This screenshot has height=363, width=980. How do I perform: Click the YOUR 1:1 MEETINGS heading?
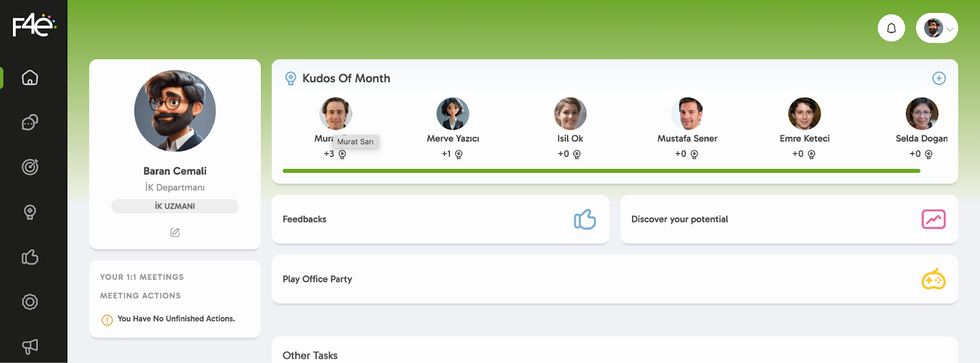point(142,277)
